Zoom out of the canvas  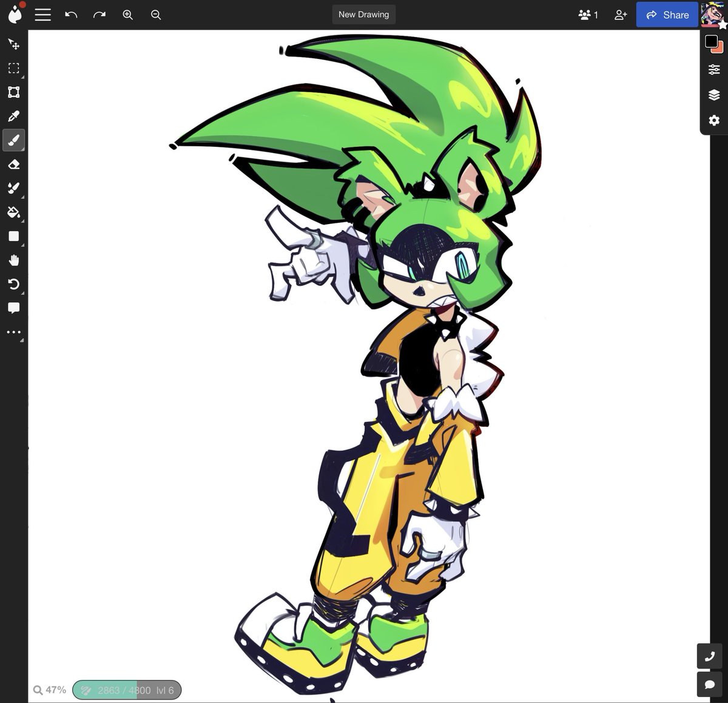pyautogui.click(x=156, y=15)
